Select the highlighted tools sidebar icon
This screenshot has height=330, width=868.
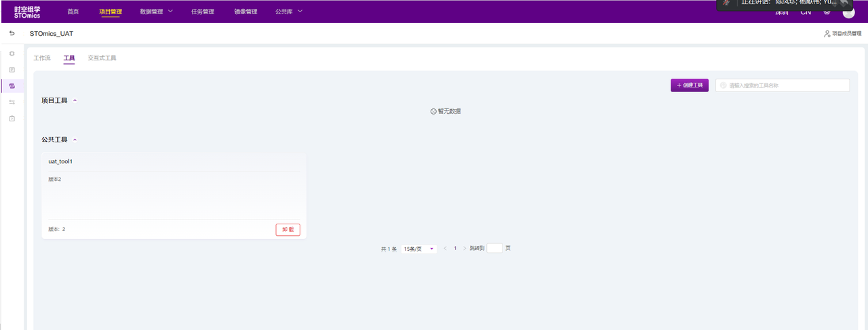click(x=12, y=85)
